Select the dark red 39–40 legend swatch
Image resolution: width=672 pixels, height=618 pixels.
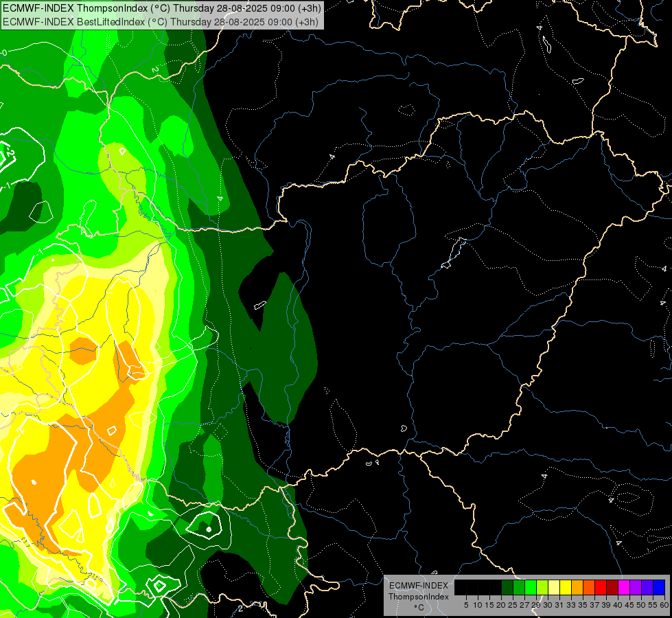tap(612, 587)
